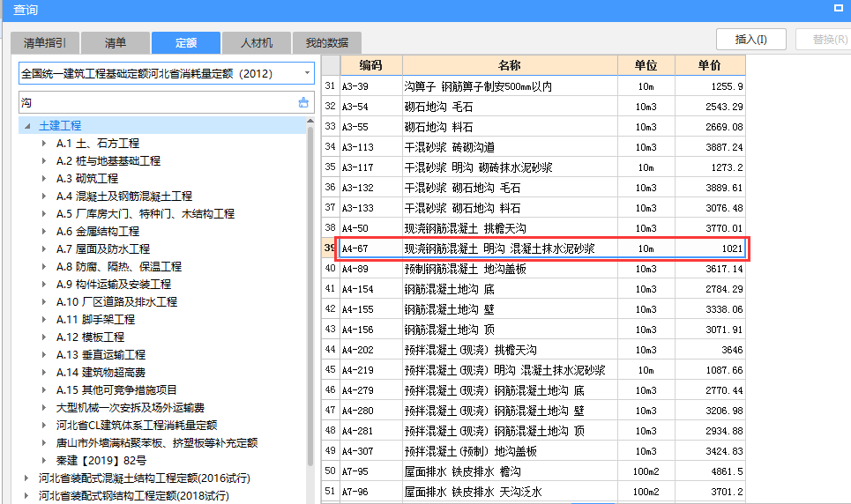Select 河北省CL建筑体系工程消耗量定额 item

coord(137,426)
